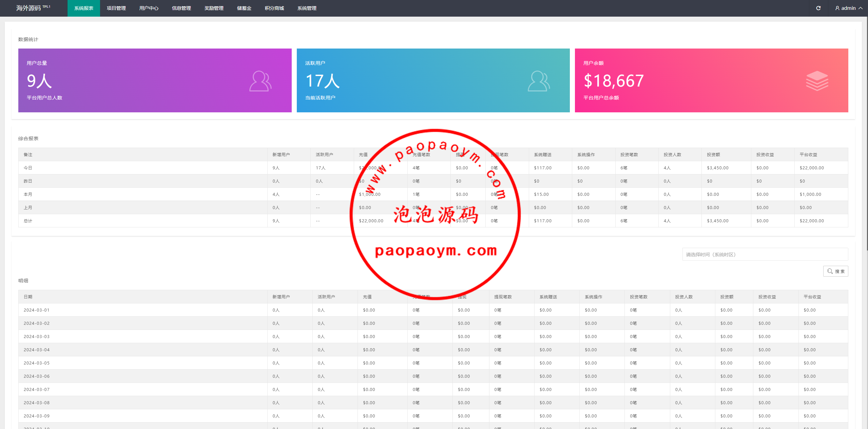Select the 本月 row label

(28, 194)
